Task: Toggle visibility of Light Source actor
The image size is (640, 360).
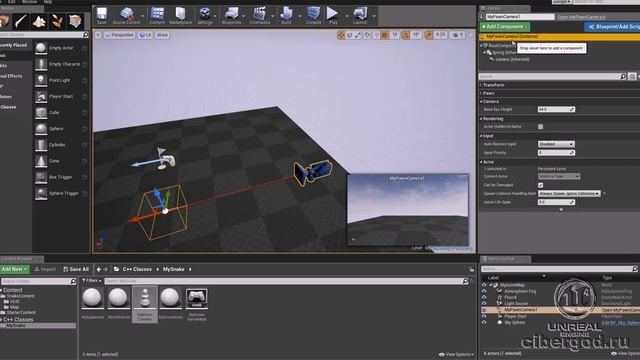Action: [484, 304]
